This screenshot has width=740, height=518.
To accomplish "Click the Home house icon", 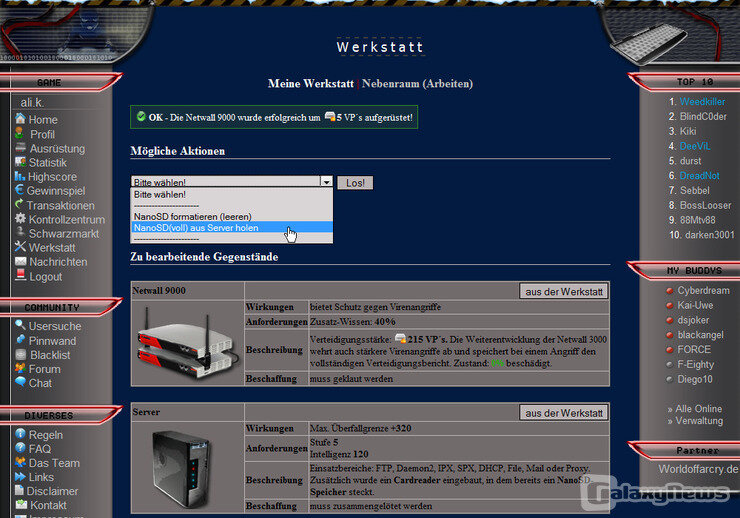I will click(20, 118).
